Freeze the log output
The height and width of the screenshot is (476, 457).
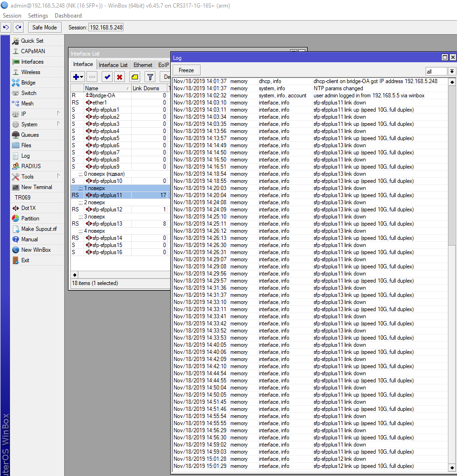186,70
